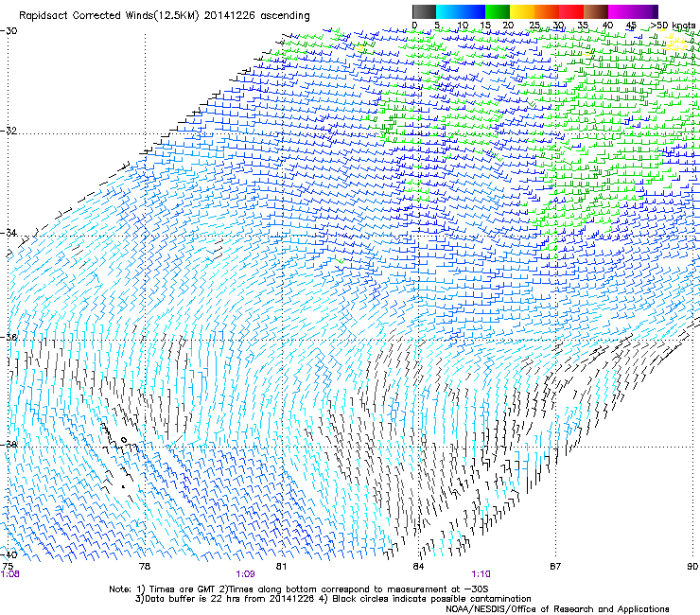This screenshot has height=615, width=700.
Task: Click the purple time stamp '1:09'
Action: 246,574
